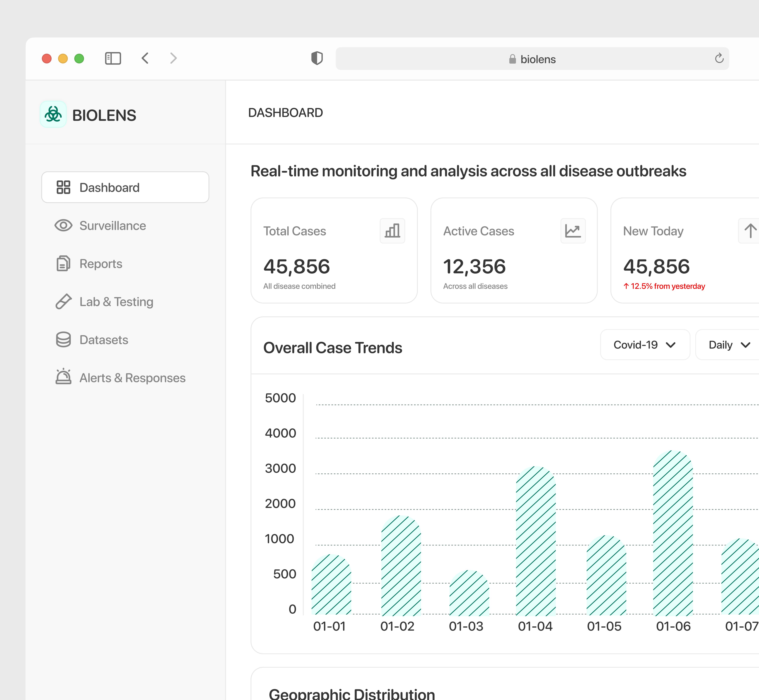Click the Total Cases bar chart icon
Viewport: 759px width, 700px height.
tap(392, 231)
